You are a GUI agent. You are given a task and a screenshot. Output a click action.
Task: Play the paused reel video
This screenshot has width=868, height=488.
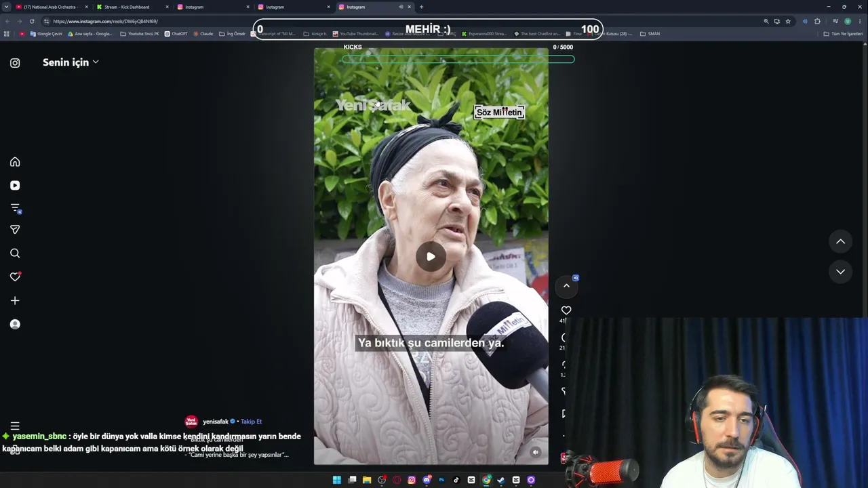pos(431,256)
